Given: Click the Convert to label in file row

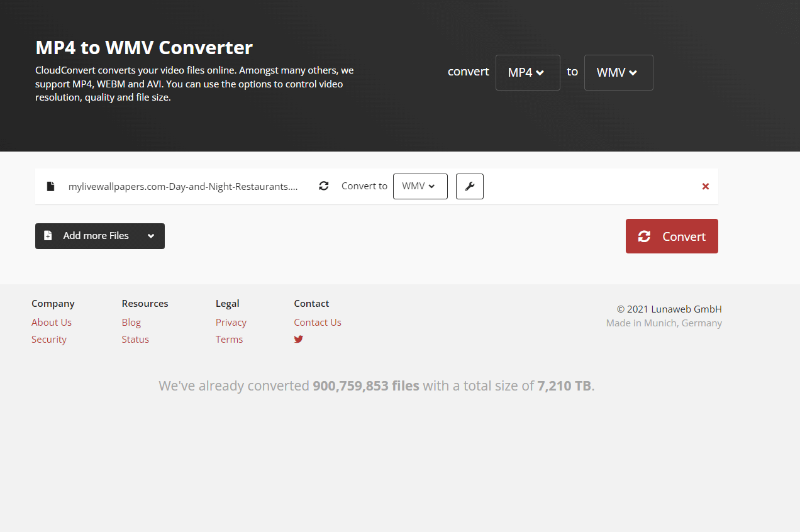Looking at the screenshot, I should click(364, 186).
